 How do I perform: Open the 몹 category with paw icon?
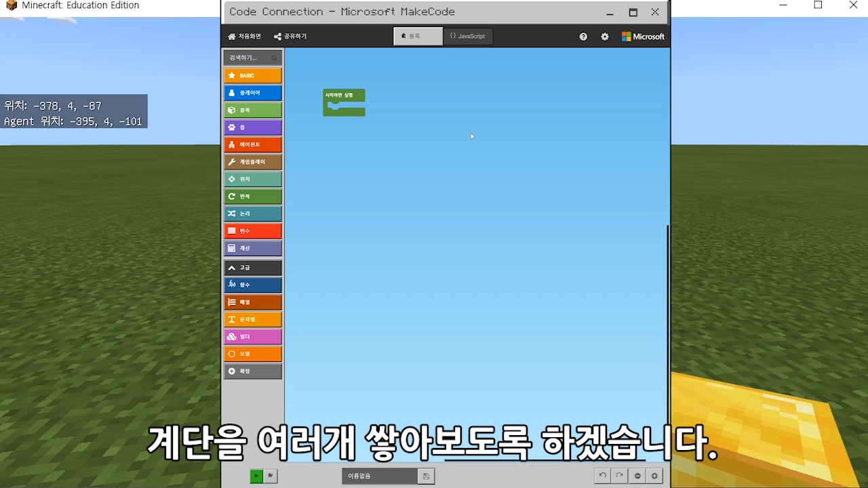pos(253,127)
